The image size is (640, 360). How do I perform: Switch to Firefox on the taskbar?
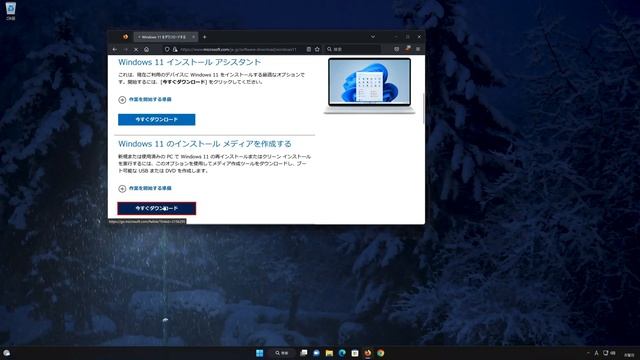[x=368, y=353]
